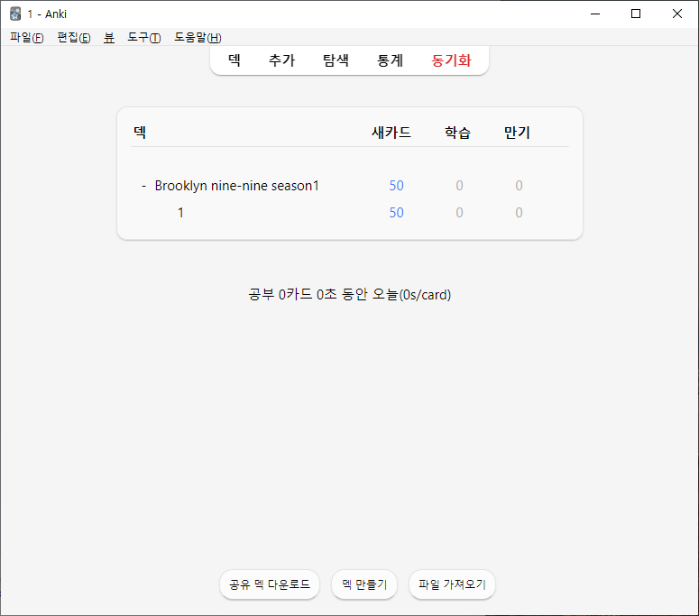Click 덱 만들기 to create deck
The width and height of the screenshot is (699, 616).
[x=364, y=584]
